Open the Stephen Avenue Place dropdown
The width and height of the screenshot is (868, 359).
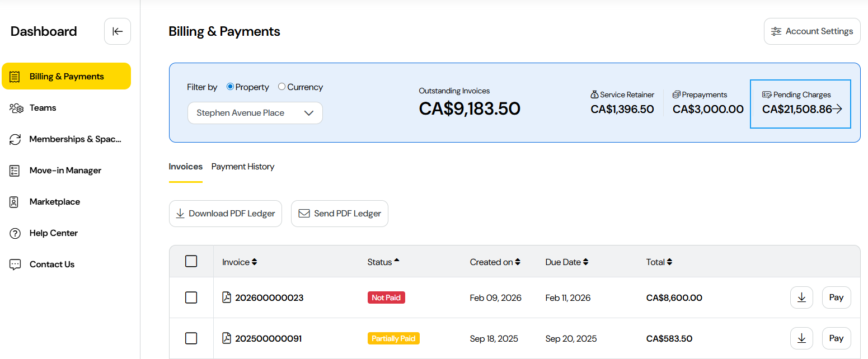255,113
